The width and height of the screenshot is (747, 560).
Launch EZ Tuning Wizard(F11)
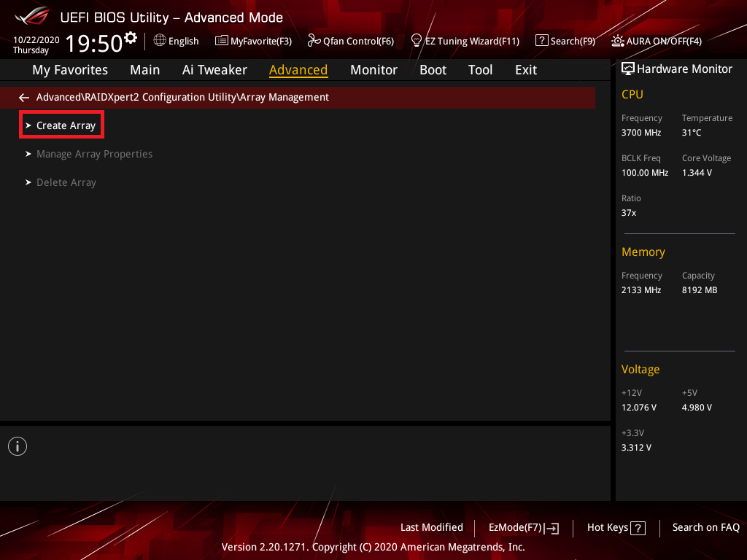click(465, 41)
